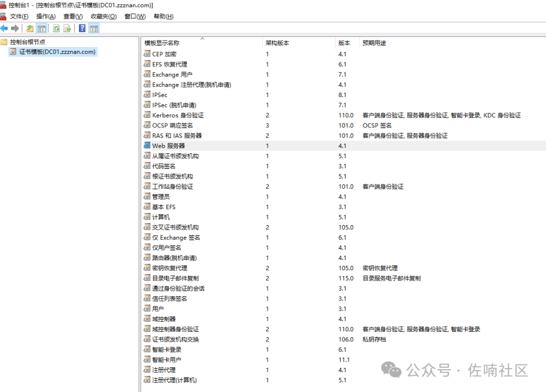Viewport: 546px width, 392px height.
Task: Click the 代码签名 template icon
Action: coord(147,166)
